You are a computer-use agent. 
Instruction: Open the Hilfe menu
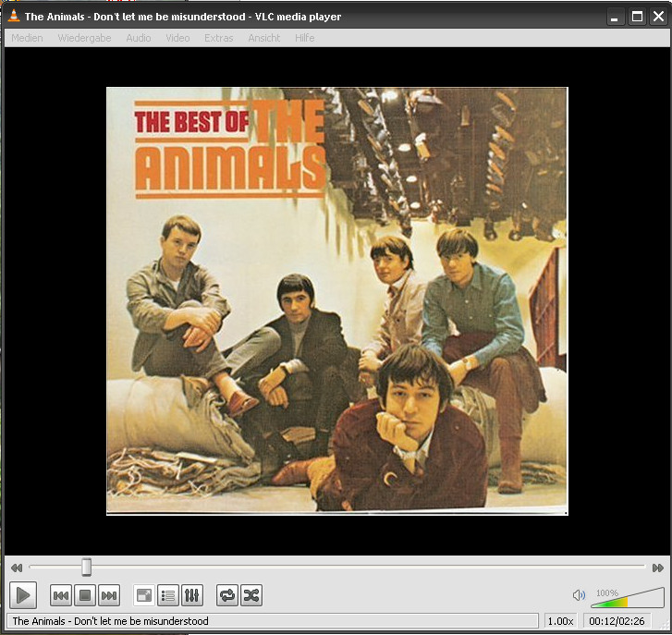305,38
